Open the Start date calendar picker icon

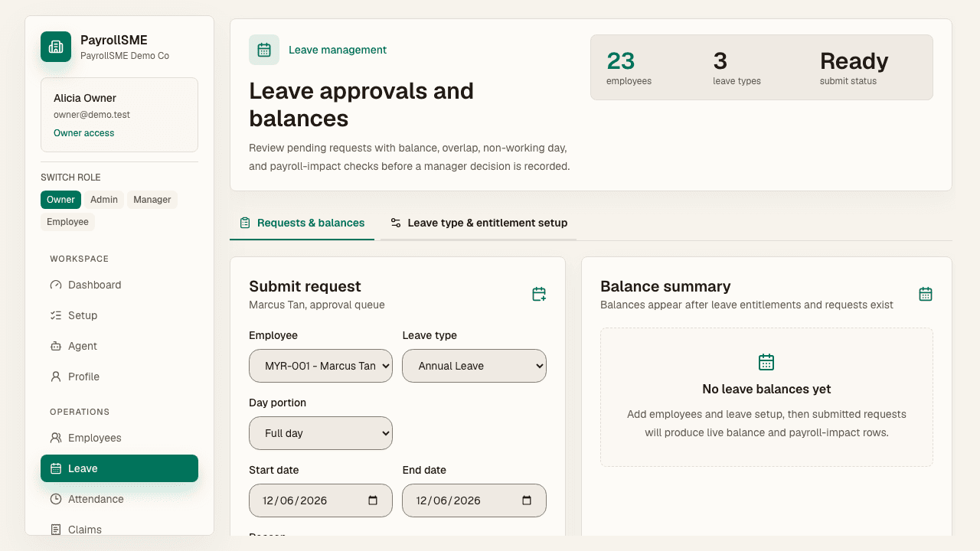[x=373, y=500]
